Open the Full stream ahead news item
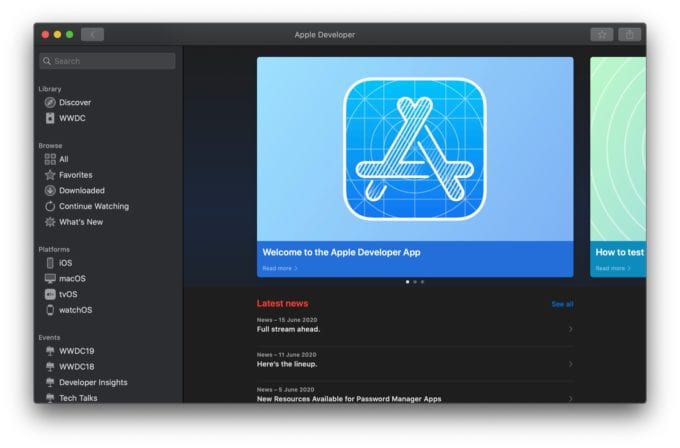The width and height of the screenshot is (680, 448). tap(415, 325)
